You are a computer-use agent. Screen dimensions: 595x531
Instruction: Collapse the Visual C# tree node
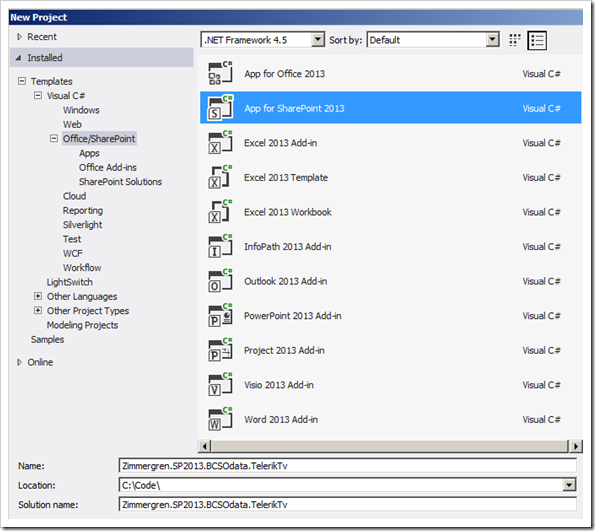coord(38,95)
